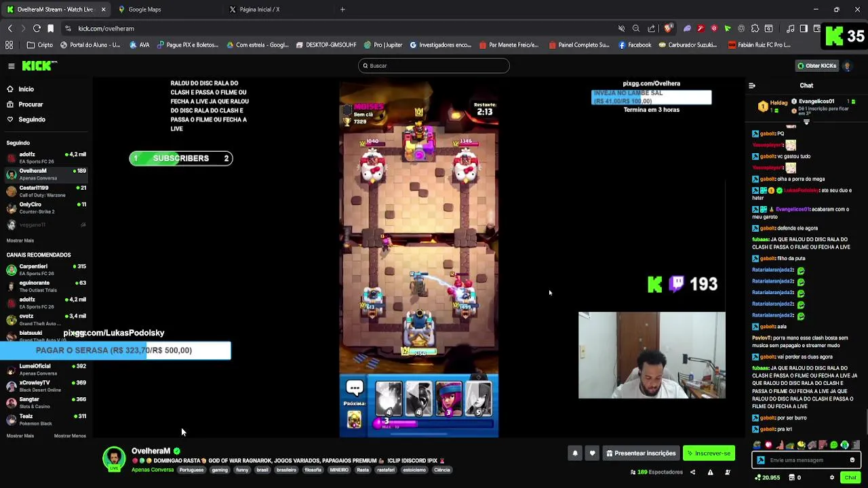Image resolution: width=868 pixels, height=488 pixels.
Task: Open the share page icon in address bar
Action: 652,28
